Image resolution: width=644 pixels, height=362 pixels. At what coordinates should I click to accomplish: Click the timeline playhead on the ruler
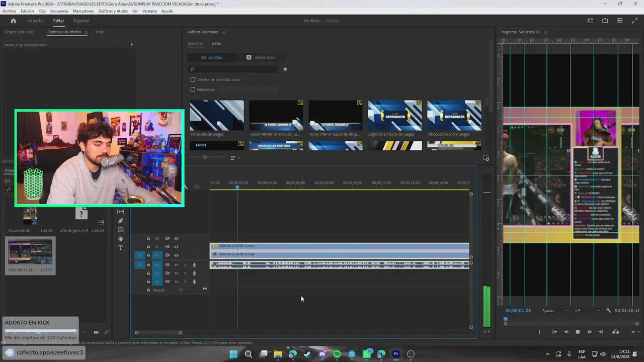[x=237, y=188]
